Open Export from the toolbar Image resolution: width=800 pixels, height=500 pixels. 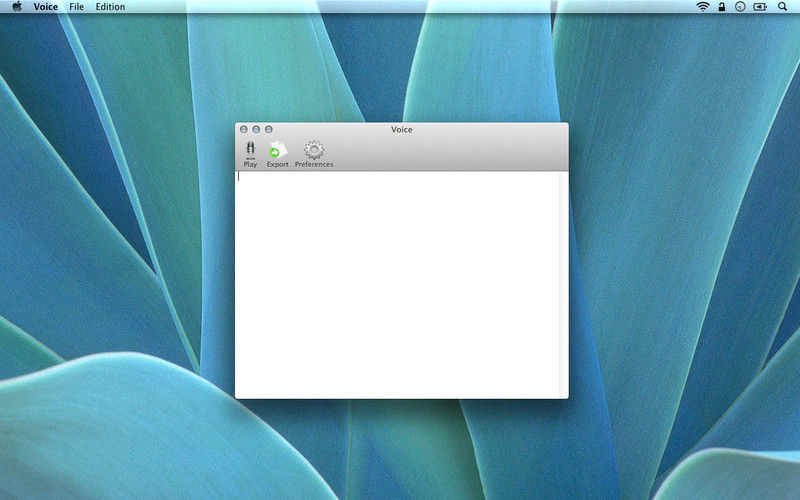click(277, 154)
